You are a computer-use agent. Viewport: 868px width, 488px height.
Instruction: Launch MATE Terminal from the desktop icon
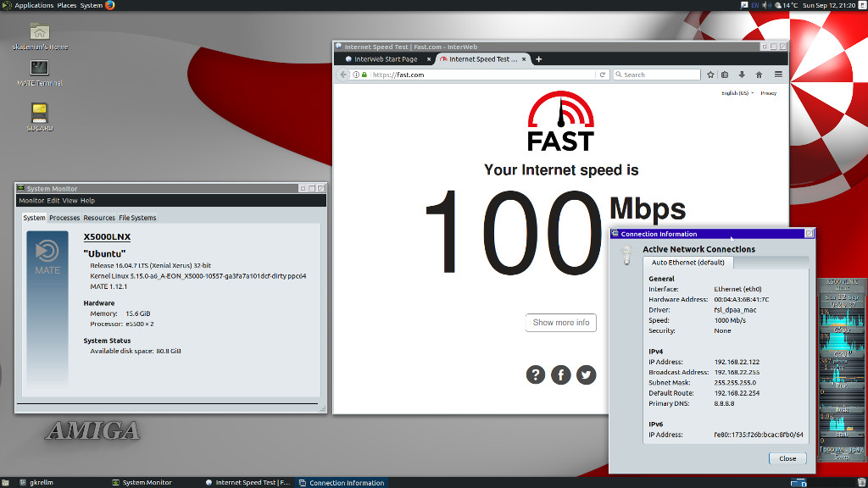[x=39, y=73]
